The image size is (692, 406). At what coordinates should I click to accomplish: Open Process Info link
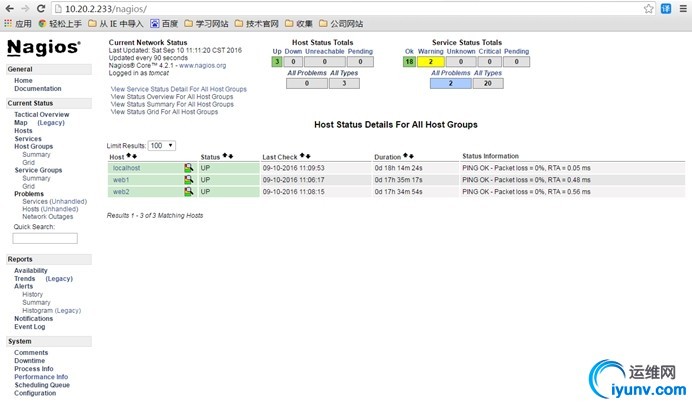34,368
